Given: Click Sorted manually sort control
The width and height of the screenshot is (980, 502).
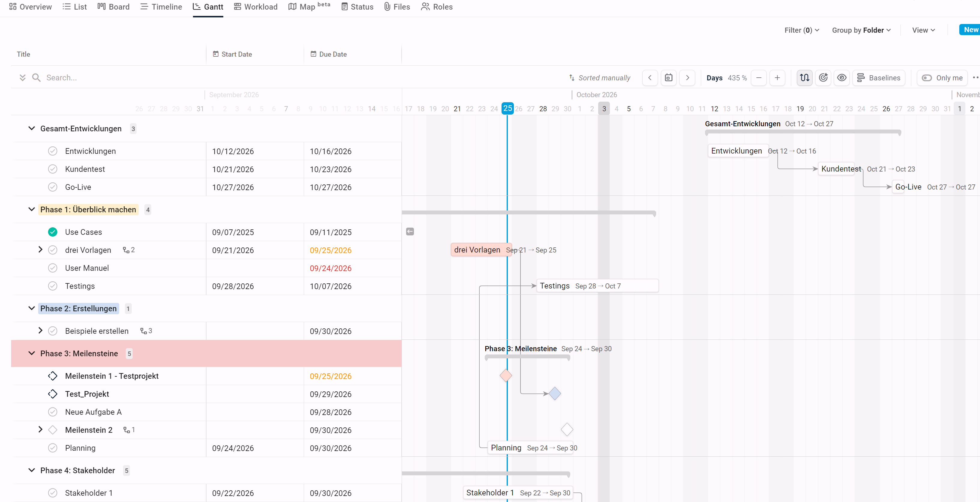Looking at the screenshot, I should point(600,78).
